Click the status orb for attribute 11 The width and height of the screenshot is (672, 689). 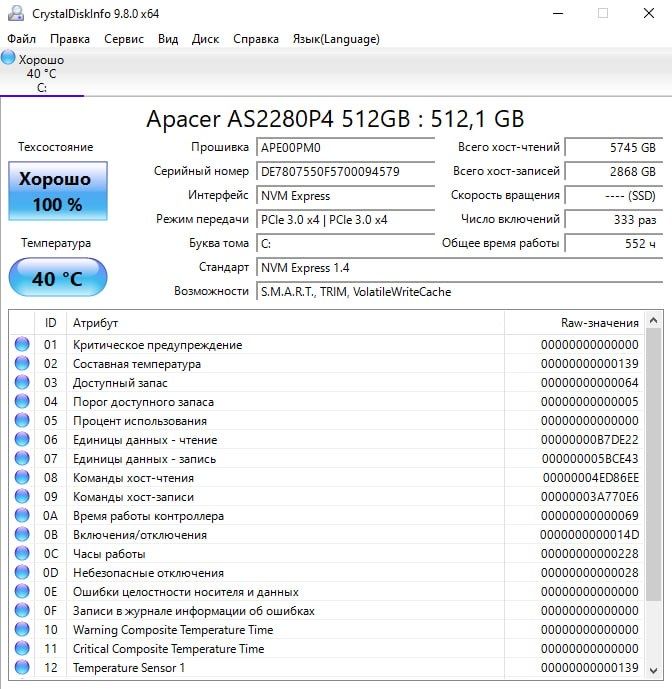pyautogui.click(x=22, y=649)
